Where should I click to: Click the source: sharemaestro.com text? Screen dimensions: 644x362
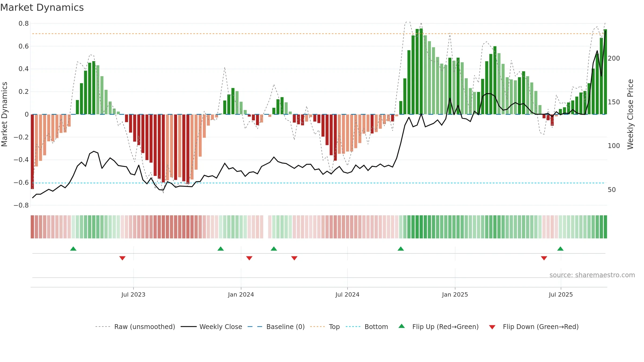coord(592,275)
